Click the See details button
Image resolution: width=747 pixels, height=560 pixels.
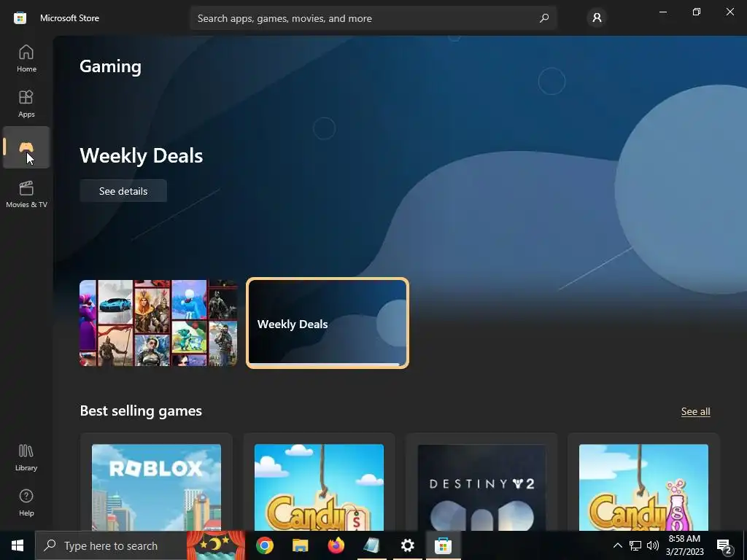[123, 191]
